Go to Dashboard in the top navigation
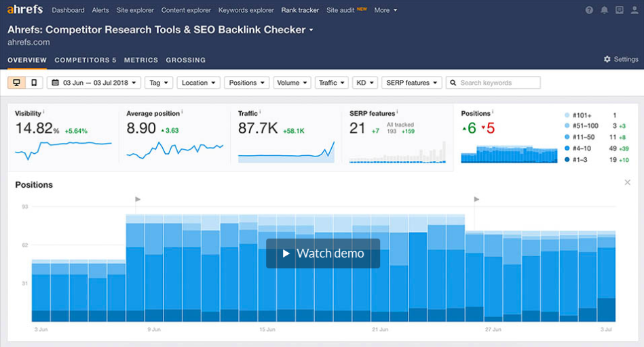The image size is (644, 347). pos(68,10)
